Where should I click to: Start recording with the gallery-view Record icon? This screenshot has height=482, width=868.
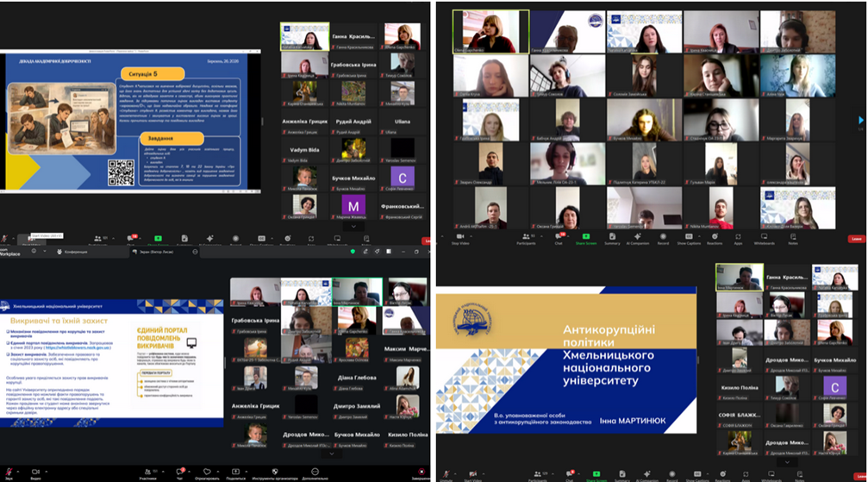point(663,236)
